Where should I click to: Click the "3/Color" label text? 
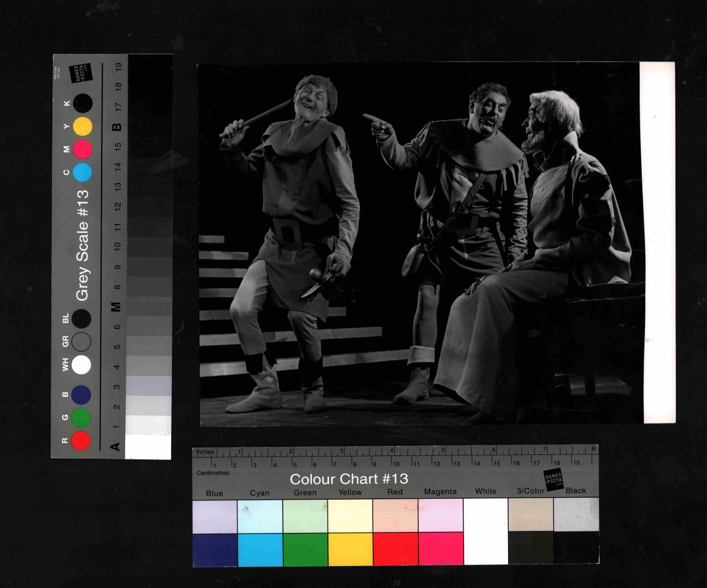pyautogui.click(x=530, y=491)
